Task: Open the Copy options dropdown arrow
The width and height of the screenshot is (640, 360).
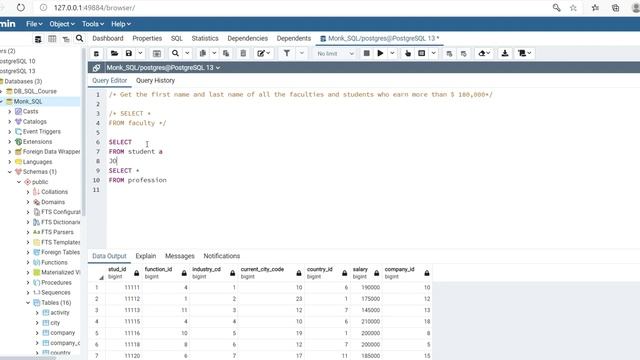Action: 214,53
